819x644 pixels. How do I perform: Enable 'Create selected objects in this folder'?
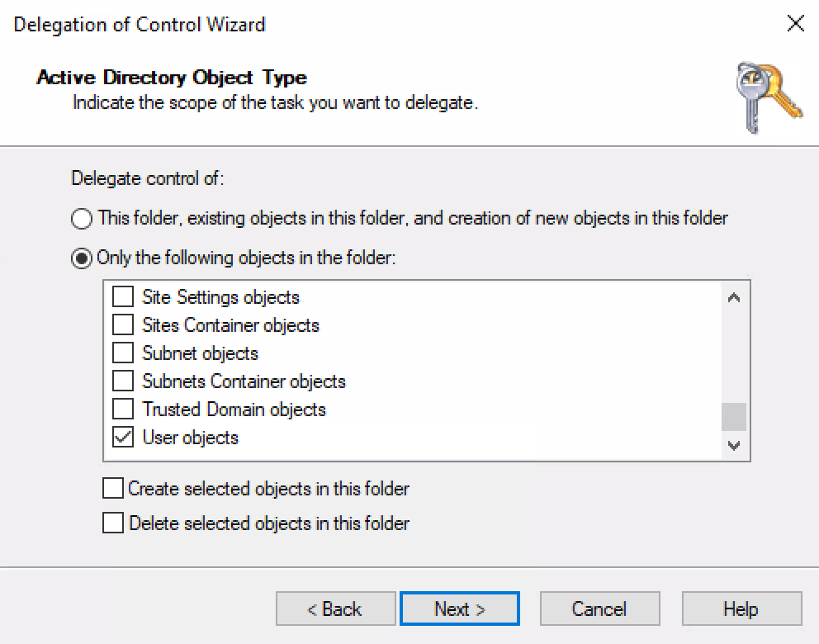(x=113, y=488)
